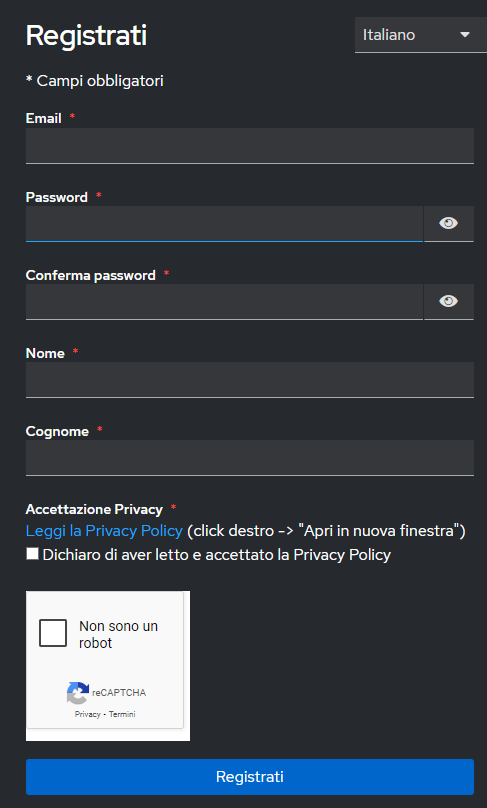Focus the Password input field
The height and width of the screenshot is (808, 487).
pos(224,224)
